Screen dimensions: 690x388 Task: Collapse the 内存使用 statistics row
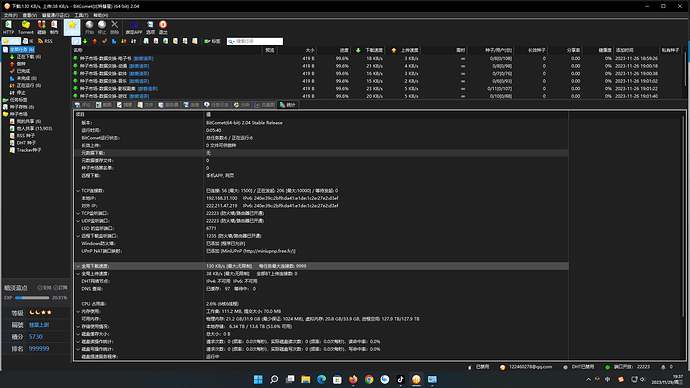click(78, 311)
